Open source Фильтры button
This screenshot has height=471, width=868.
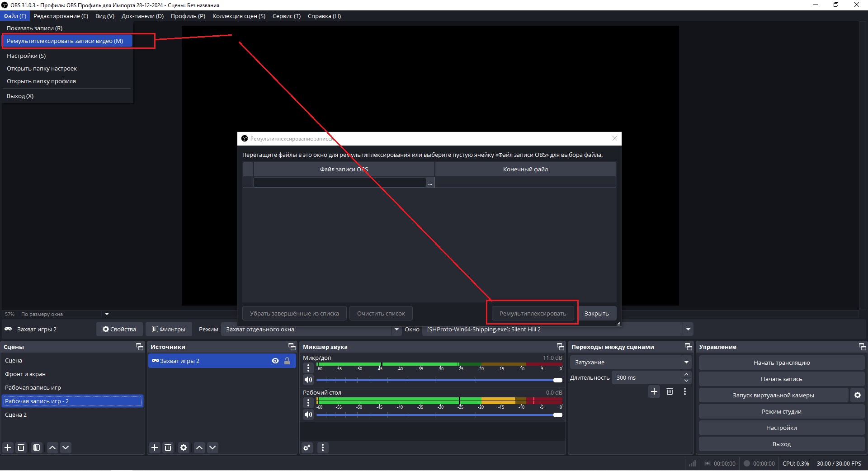pyautogui.click(x=169, y=329)
